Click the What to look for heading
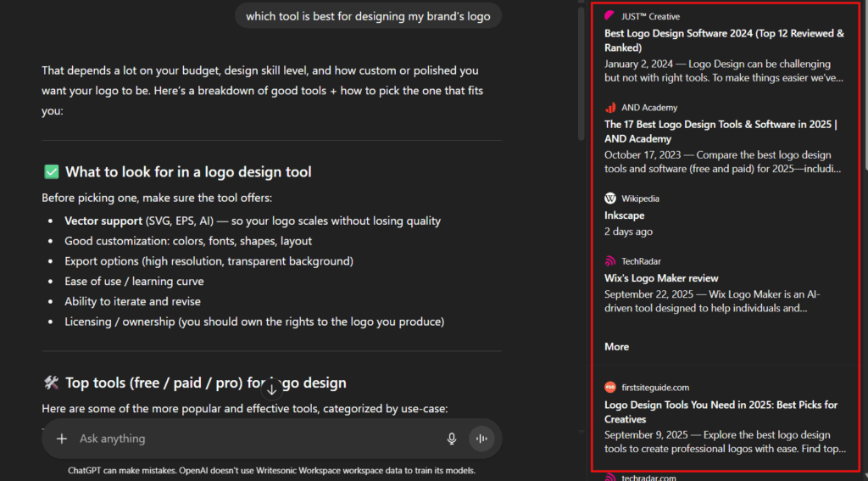 [x=188, y=172]
